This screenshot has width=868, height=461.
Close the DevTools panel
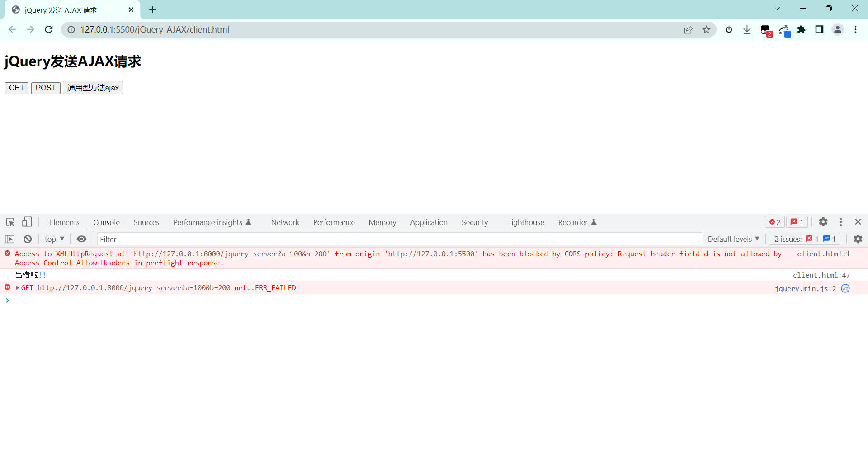pos(858,222)
